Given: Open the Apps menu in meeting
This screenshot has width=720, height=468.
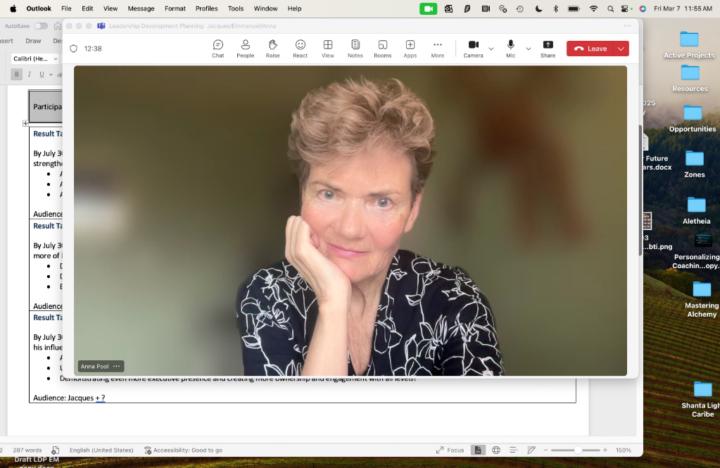Looking at the screenshot, I should [410, 48].
